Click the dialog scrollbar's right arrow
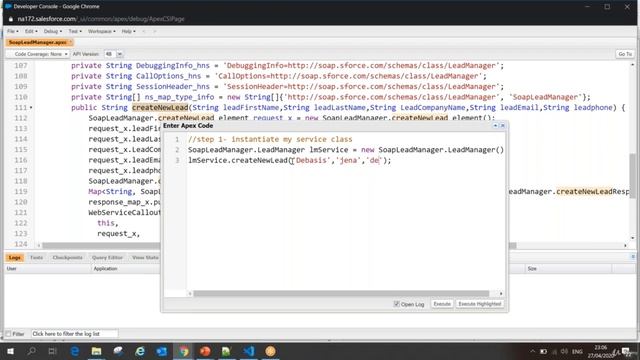This screenshot has width=640, height=360. coord(501,293)
